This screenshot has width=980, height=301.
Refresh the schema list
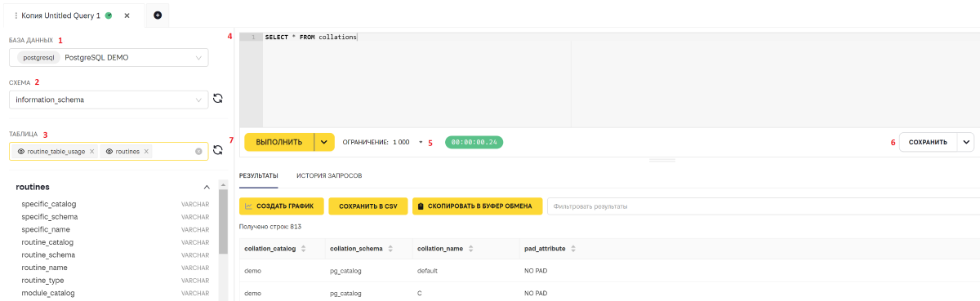tap(218, 99)
